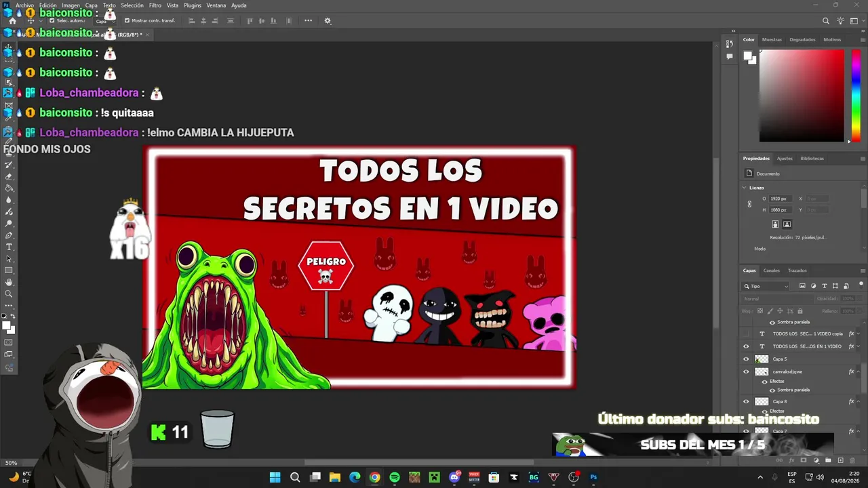Pick a color in the color field
This screenshot has width=868, height=488.
click(x=802, y=96)
